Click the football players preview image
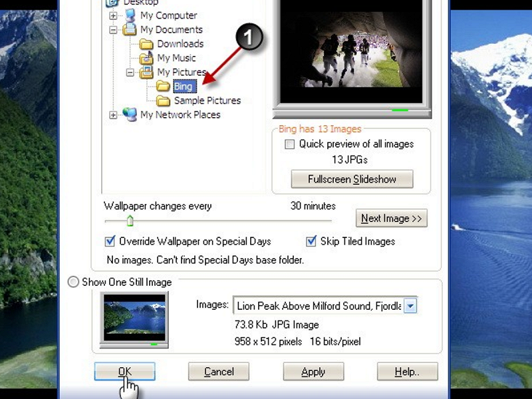Image resolution: width=532 pixels, height=399 pixels. pos(351,51)
